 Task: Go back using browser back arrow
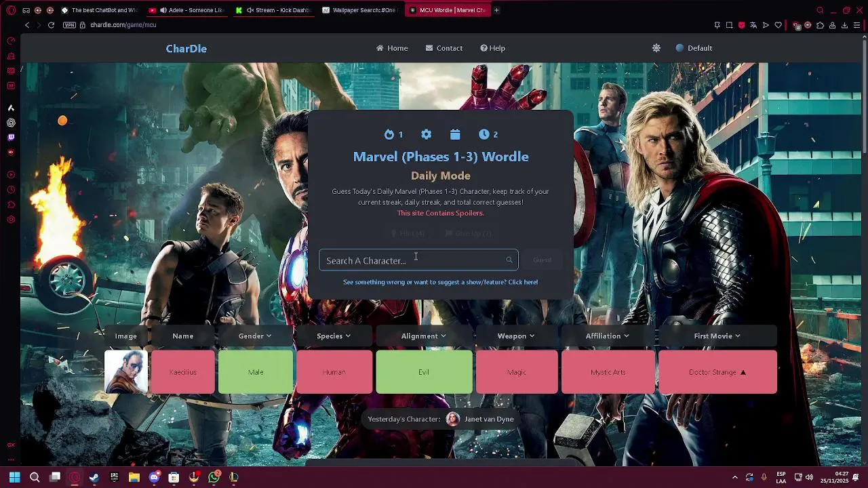(x=27, y=25)
